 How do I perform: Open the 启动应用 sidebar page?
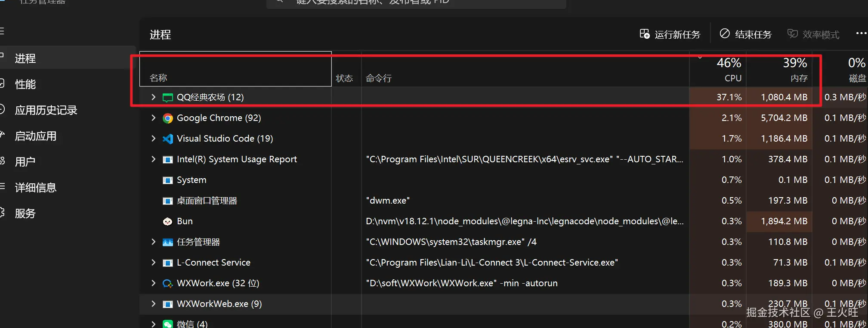coord(36,136)
